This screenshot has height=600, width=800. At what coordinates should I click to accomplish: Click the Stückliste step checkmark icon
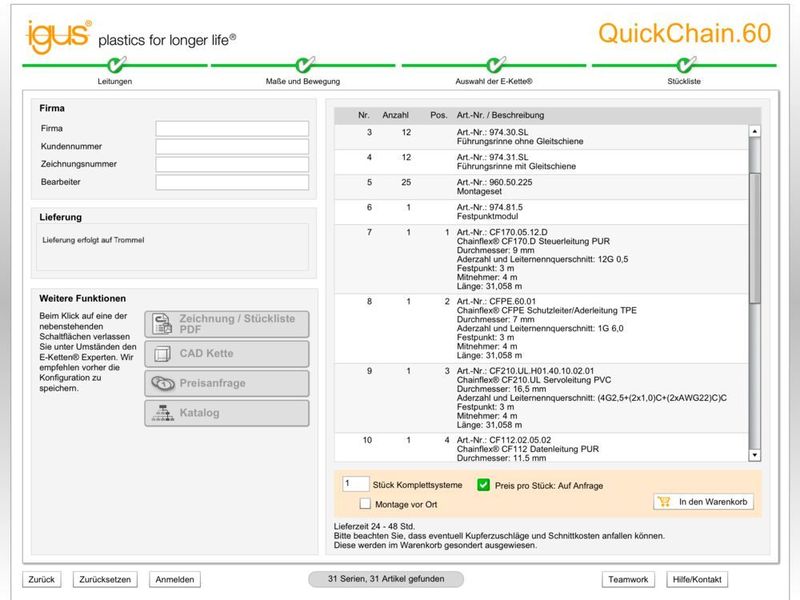685,64
